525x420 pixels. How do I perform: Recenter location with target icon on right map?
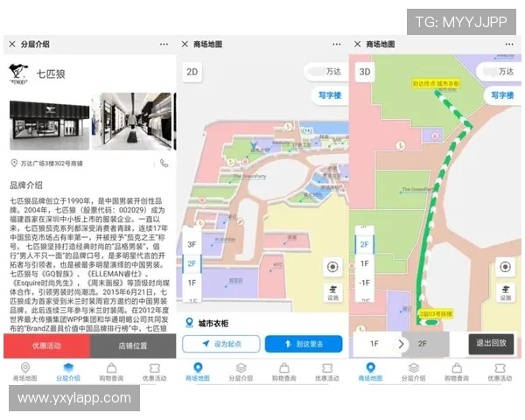pyautogui.click(x=505, y=267)
